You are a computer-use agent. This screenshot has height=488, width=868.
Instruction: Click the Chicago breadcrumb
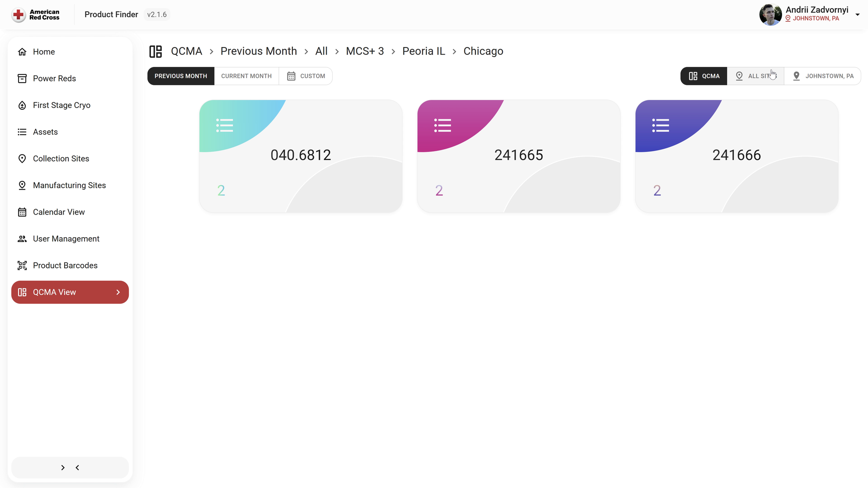[483, 51]
